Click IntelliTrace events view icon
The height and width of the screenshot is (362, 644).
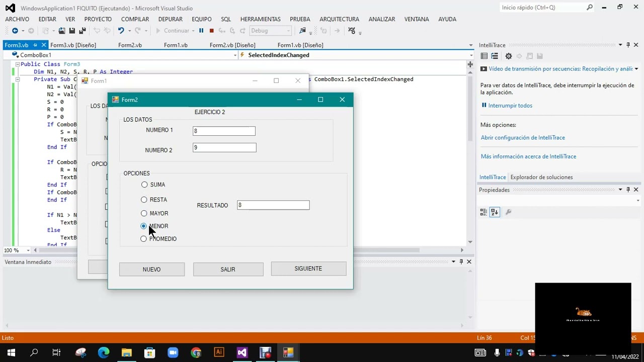[484, 56]
